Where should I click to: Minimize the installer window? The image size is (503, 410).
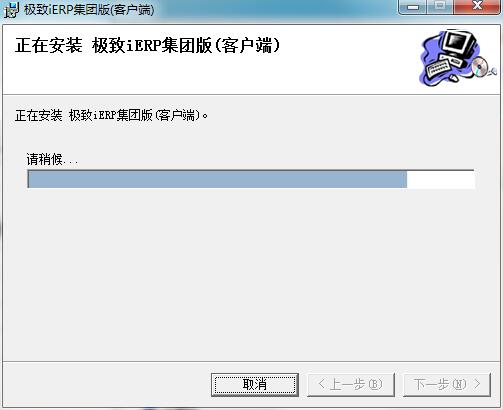[x=413, y=7]
